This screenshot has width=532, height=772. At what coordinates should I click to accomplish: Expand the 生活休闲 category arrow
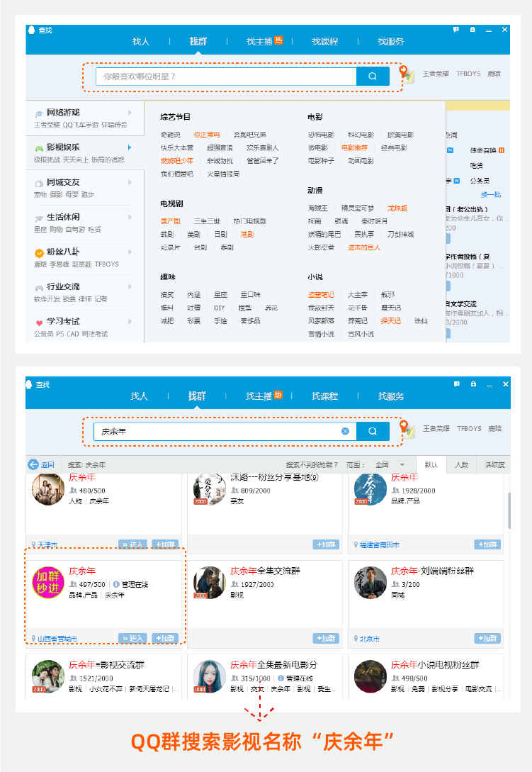130,217
